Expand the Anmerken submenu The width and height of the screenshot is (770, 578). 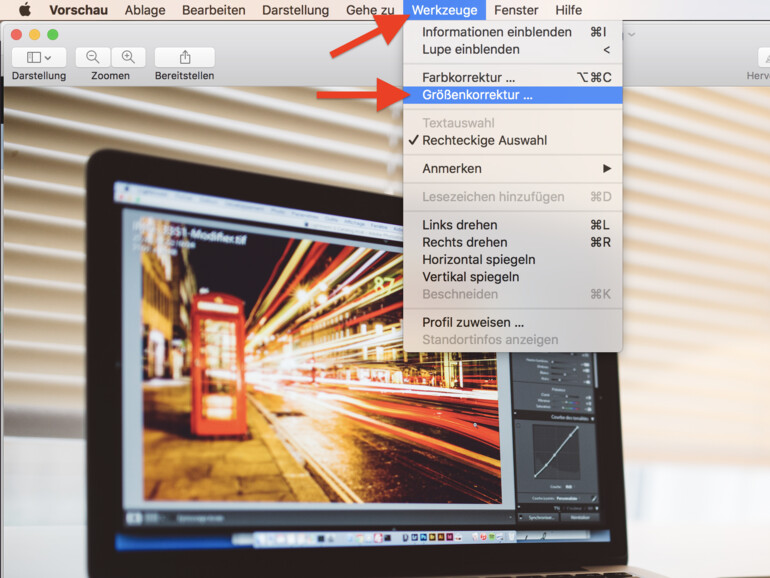coord(513,168)
